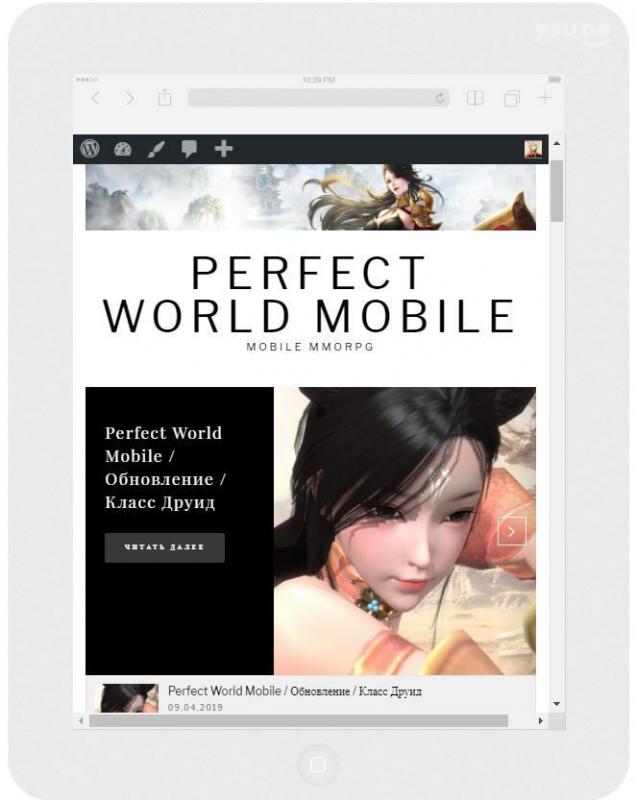Click the MOBILE MMORPG tagline
This screenshot has height=800, width=636.
tap(310, 347)
